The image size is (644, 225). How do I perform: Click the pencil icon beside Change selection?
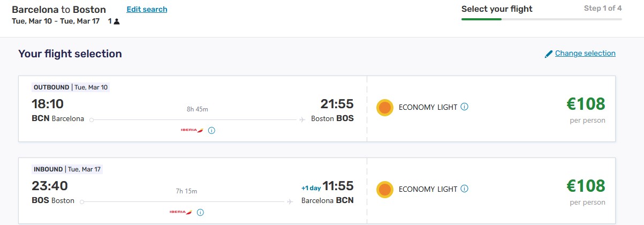tap(548, 54)
